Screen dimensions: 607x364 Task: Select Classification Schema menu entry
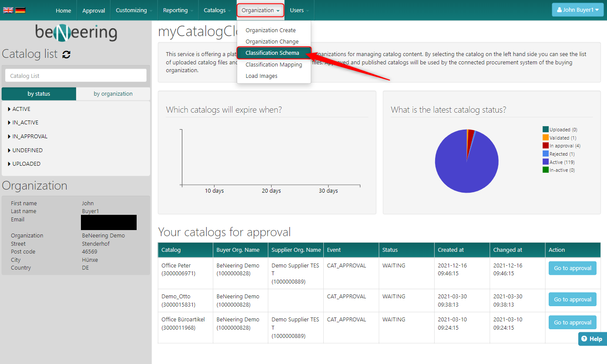pyautogui.click(x=272, y=53)
